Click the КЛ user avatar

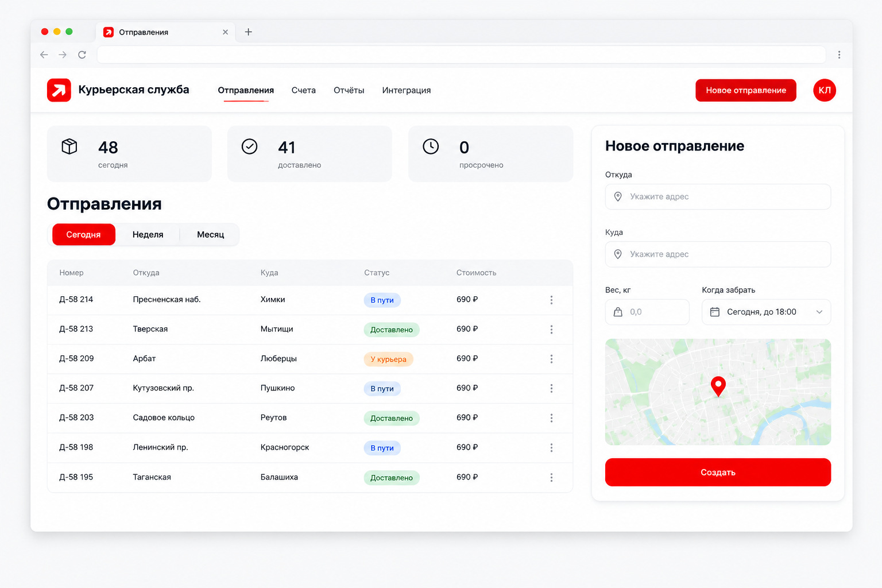(825, 90)
